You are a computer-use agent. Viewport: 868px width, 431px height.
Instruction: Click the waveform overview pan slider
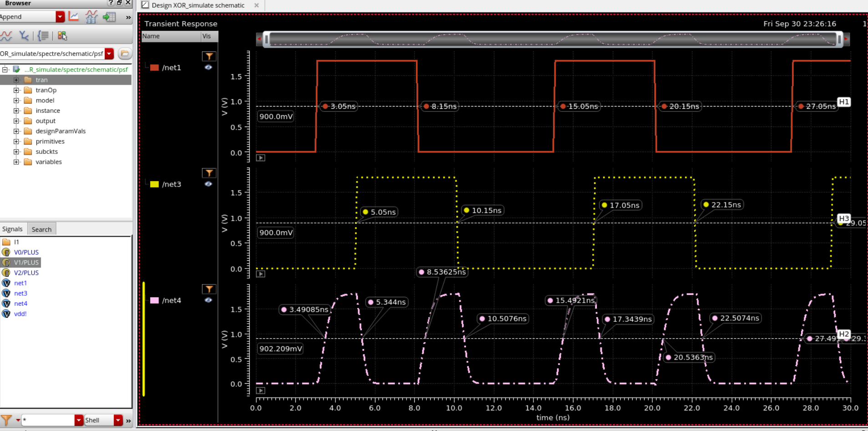553,39
